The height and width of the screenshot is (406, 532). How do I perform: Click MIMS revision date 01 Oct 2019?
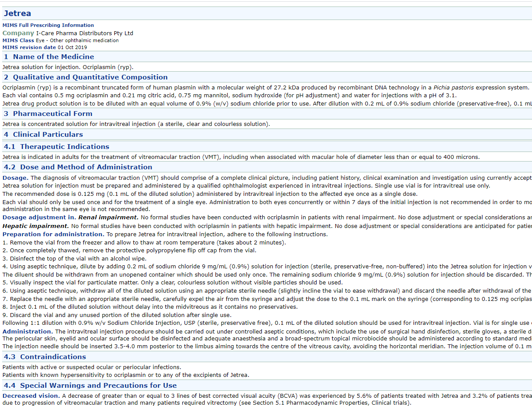(x=45, y=47)
